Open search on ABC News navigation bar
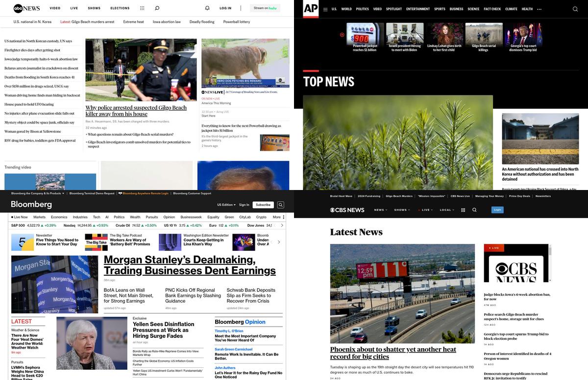 [157, 8]
